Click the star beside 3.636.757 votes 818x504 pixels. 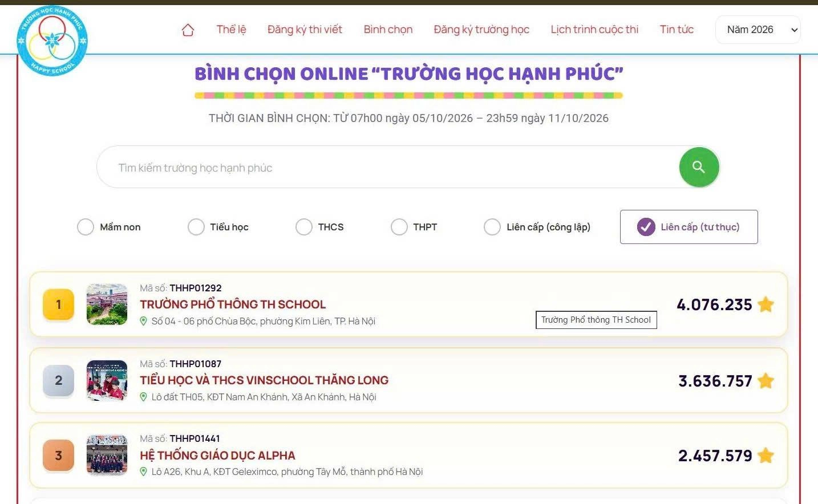[x=766, y=380]
